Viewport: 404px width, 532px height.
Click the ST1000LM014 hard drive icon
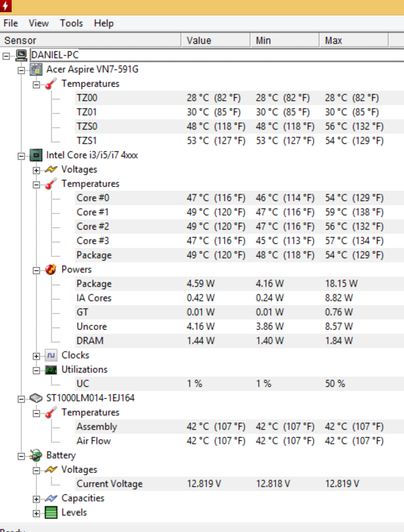point(36,398)
